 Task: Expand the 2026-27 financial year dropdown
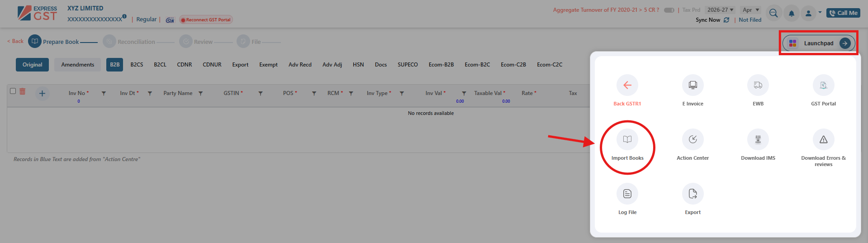[x=720, y=10]
